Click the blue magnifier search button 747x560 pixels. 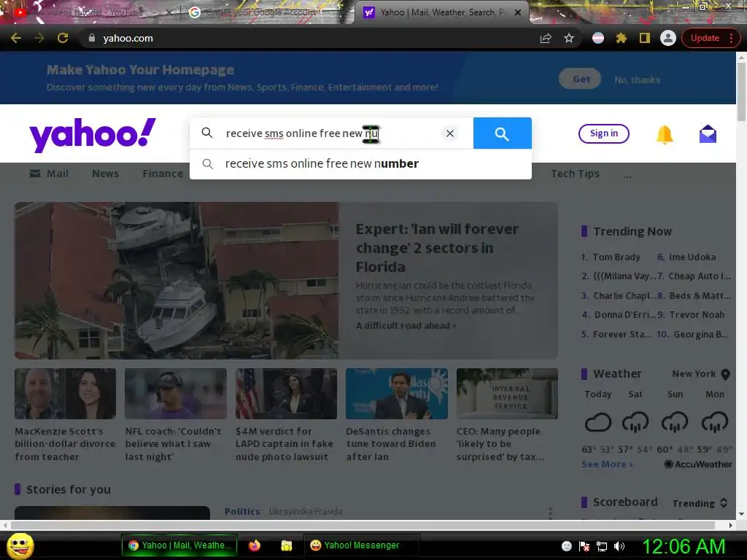tap(502, 133)
